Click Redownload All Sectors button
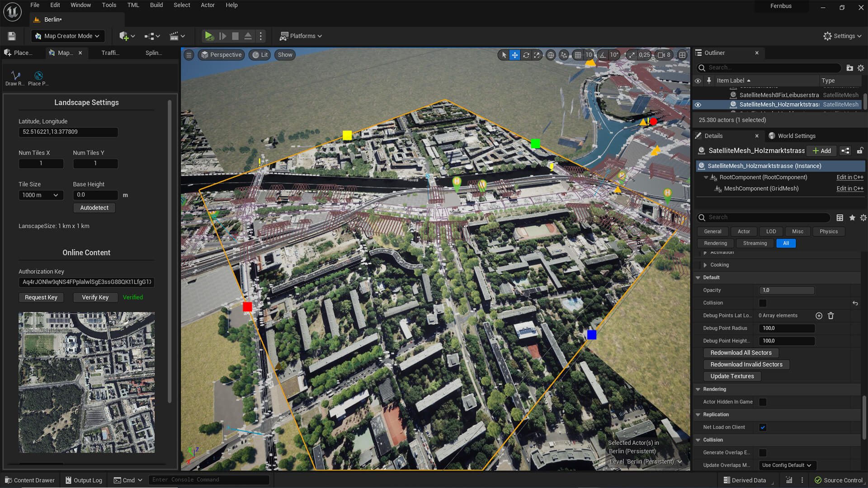 click(741, 352)
